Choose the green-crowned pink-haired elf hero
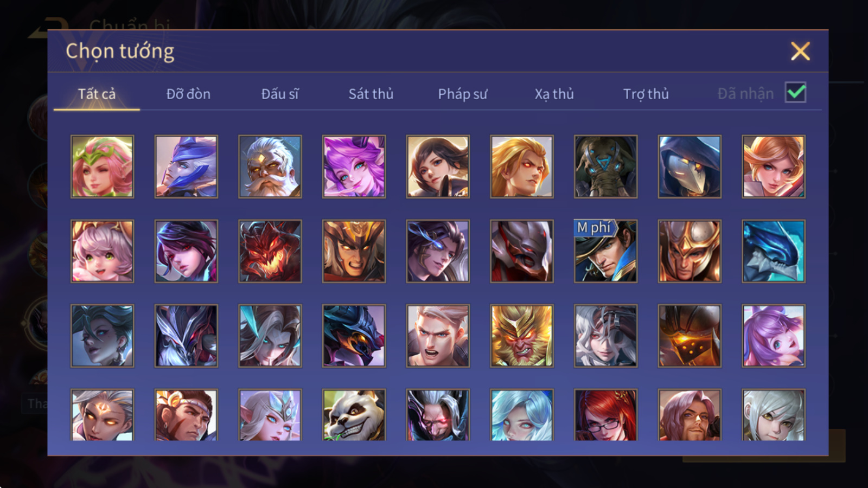Viewport: 868px width, 488px height. point(102,166)
